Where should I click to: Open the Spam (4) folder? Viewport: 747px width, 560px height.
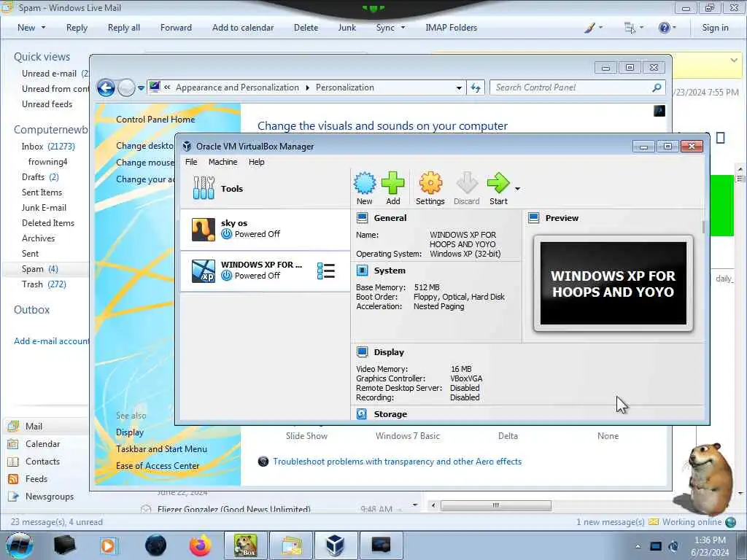tap(40, 269)
